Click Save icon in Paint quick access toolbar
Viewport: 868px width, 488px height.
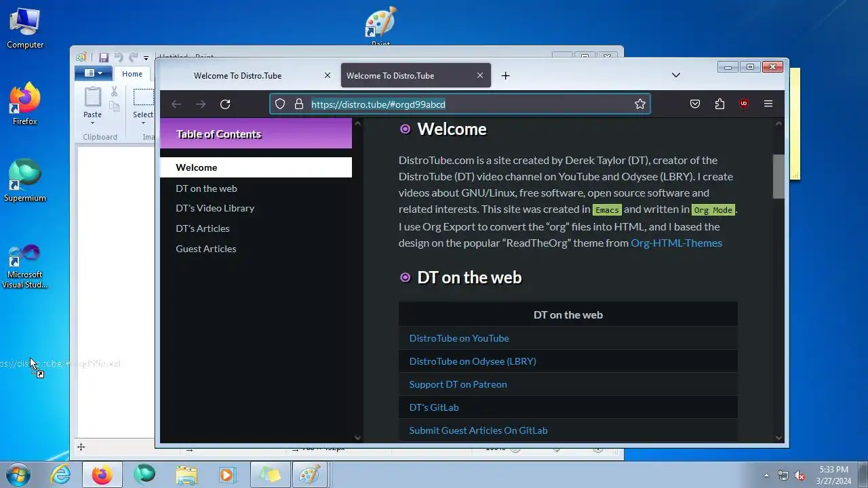(x=104, y=58)
